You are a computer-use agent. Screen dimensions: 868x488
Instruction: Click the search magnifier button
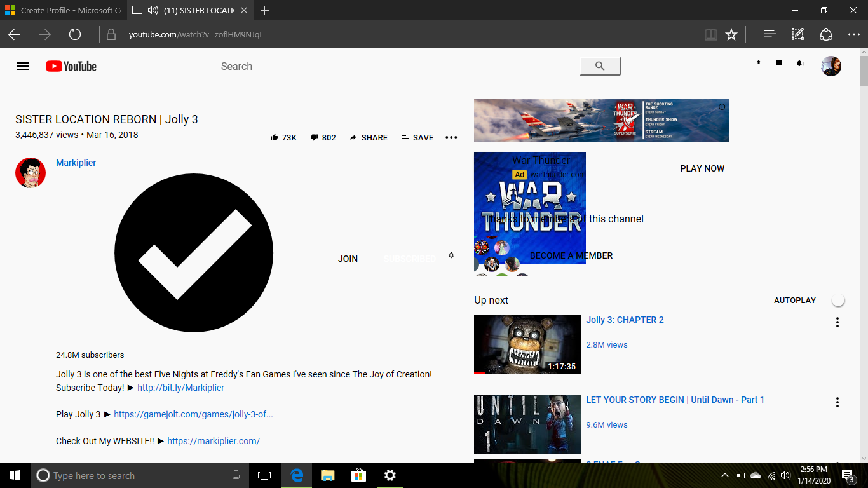point(600,66)
